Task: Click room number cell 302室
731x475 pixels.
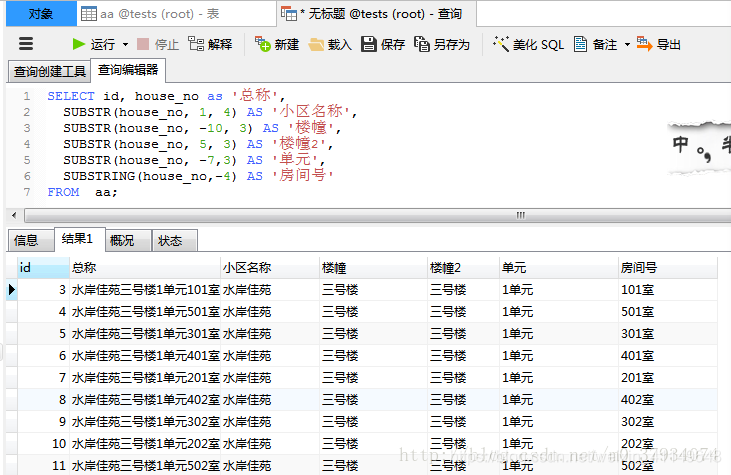Action: 668,422
